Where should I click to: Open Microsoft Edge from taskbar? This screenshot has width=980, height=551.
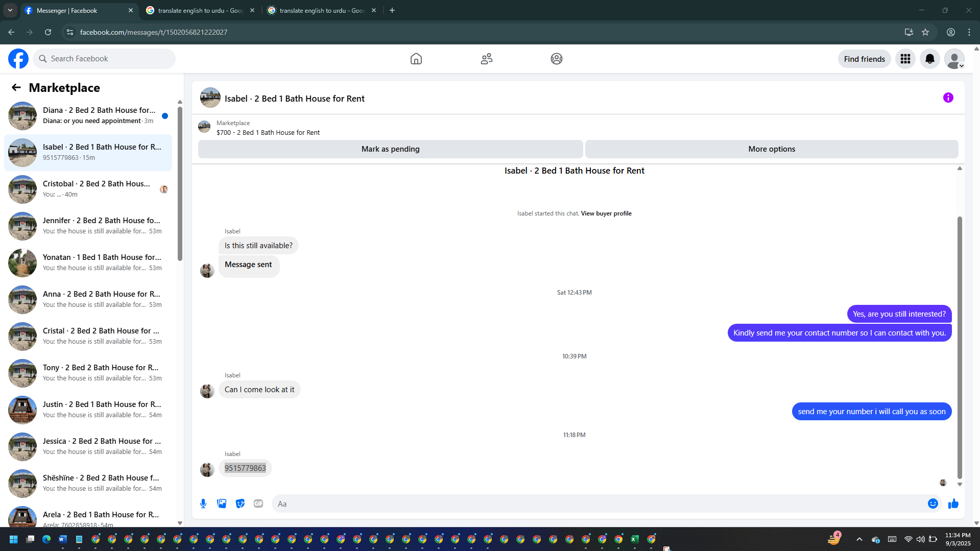tap(46, 539)
